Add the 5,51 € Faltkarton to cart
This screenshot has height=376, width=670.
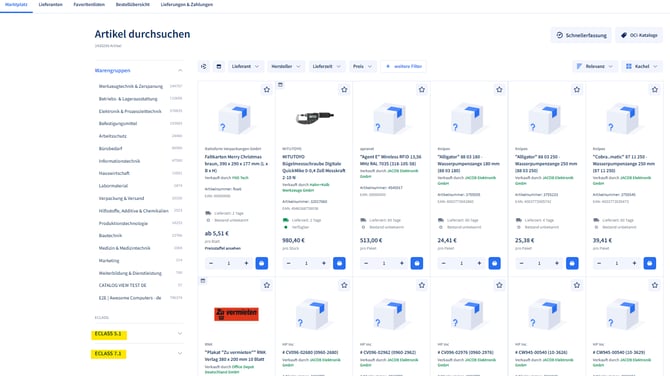262,263
